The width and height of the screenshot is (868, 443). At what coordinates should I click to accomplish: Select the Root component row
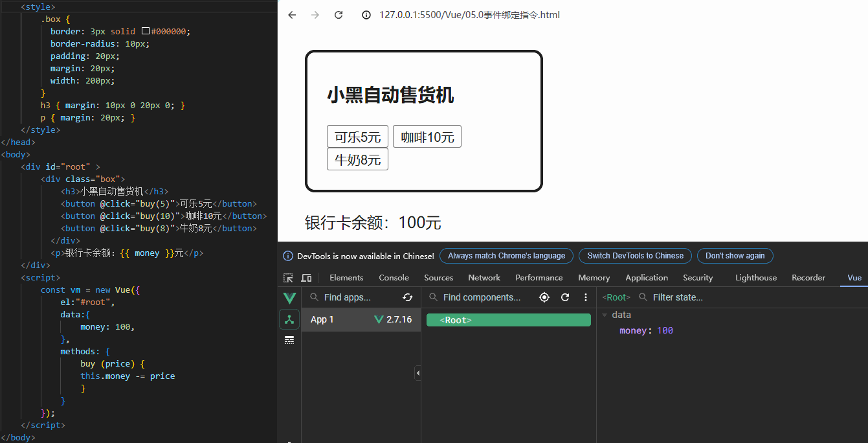(x=509, y=320)
